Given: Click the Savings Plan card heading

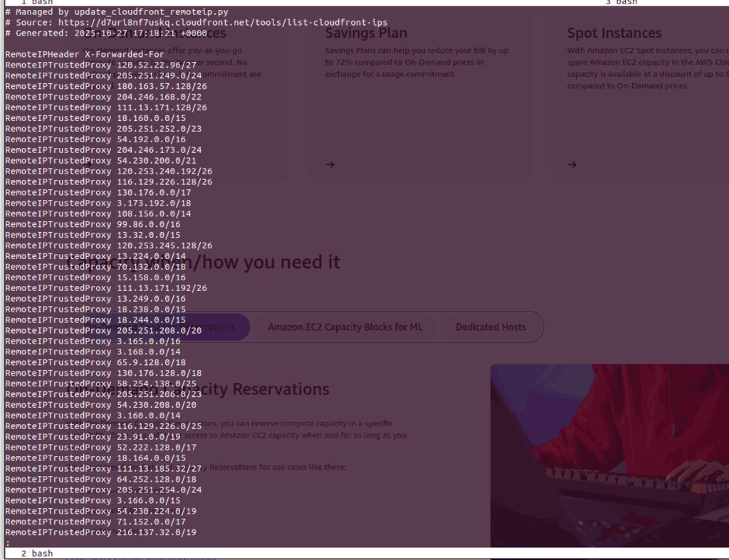Looking at the screenshot, I should (x=366, y=33).
